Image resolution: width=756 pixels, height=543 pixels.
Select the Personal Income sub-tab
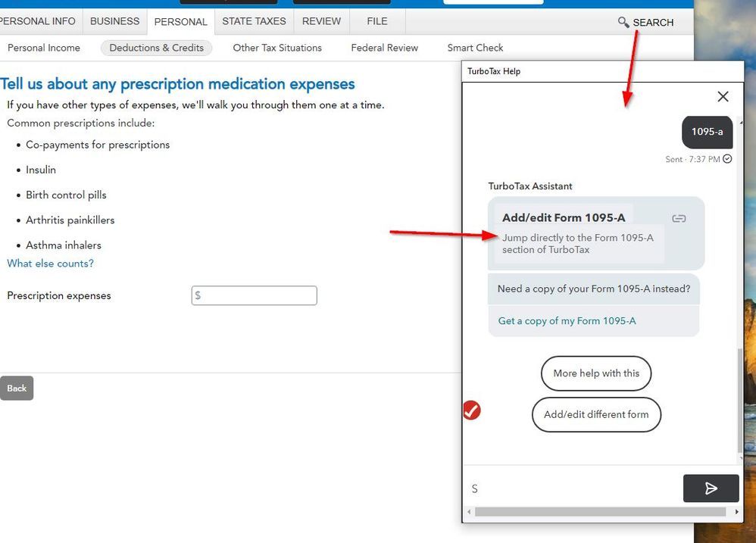(44, 48)
